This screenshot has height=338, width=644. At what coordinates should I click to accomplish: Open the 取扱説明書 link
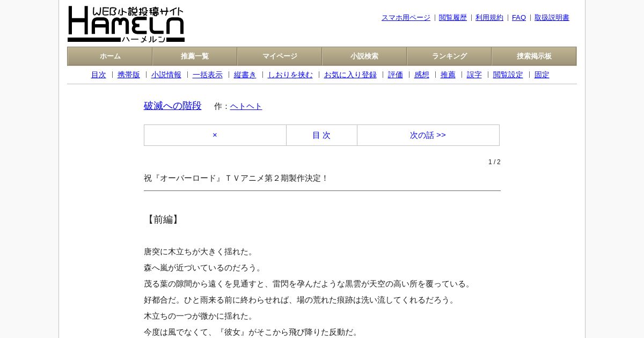pyautogui.click(x=552, y=18)
